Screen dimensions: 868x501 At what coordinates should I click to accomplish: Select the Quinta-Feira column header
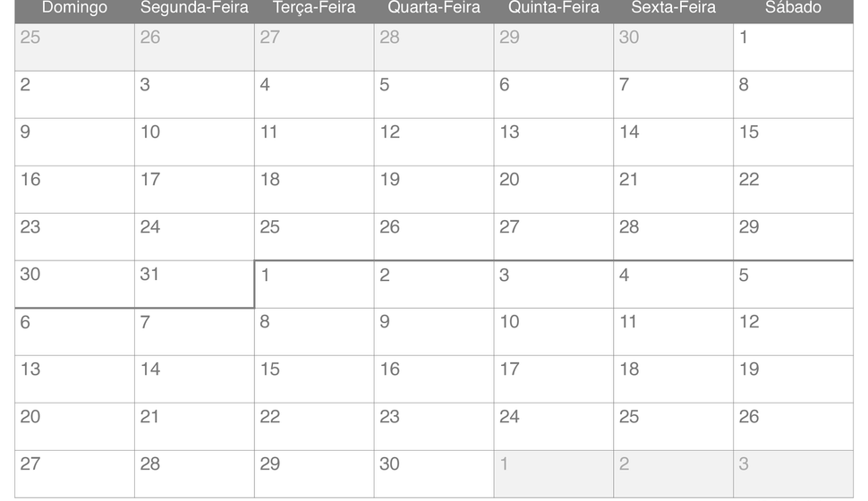coord(554,8)
